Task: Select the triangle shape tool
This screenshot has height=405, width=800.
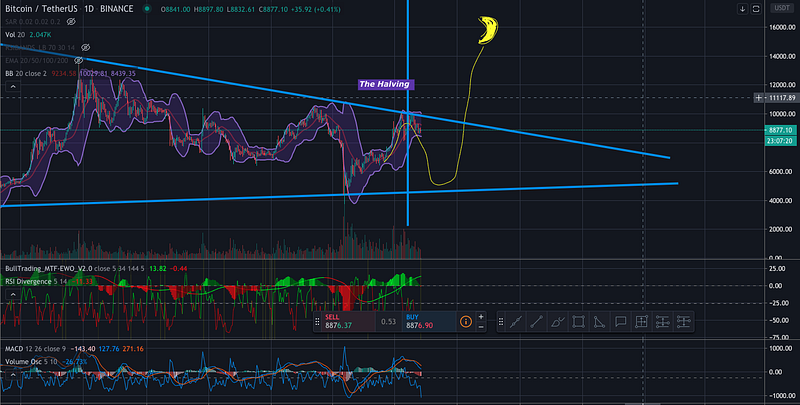Action: point(599,322)
